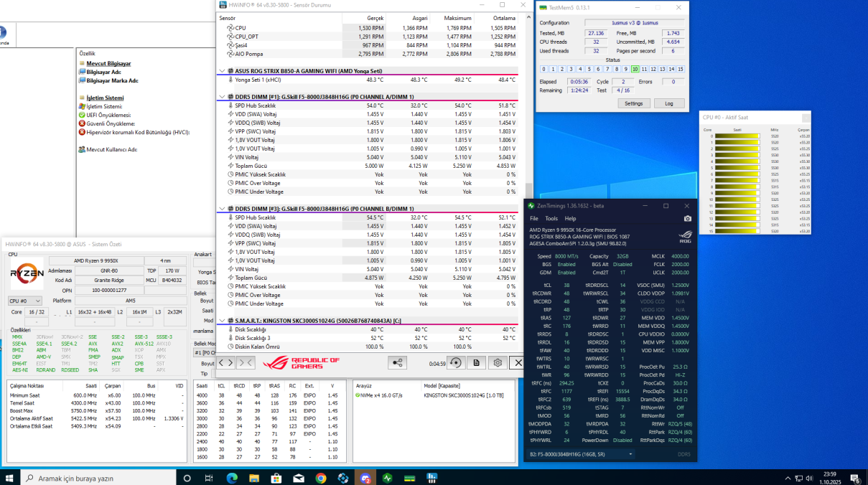Click the Güvenli Önyükleme entry
868x485 pixels.
111,123
